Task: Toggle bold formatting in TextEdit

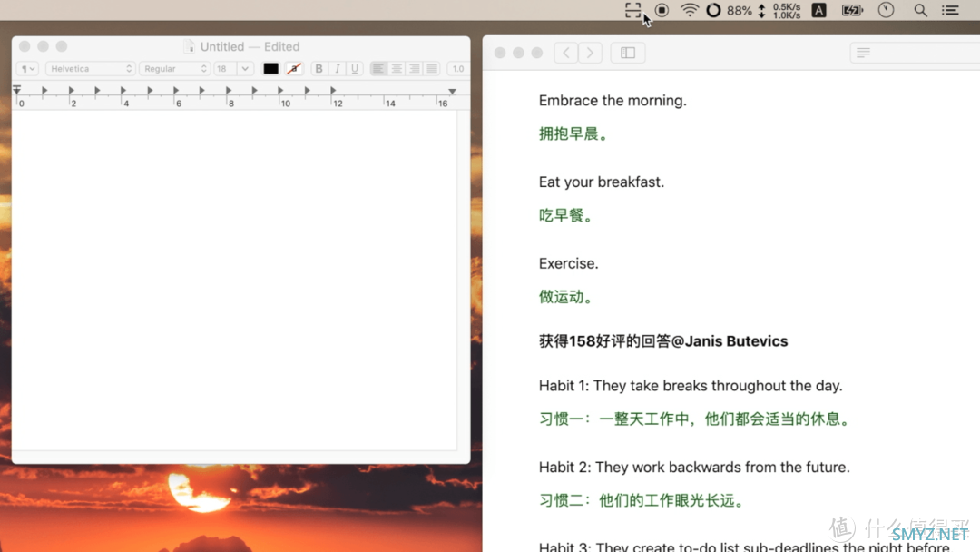Action: 318,69
